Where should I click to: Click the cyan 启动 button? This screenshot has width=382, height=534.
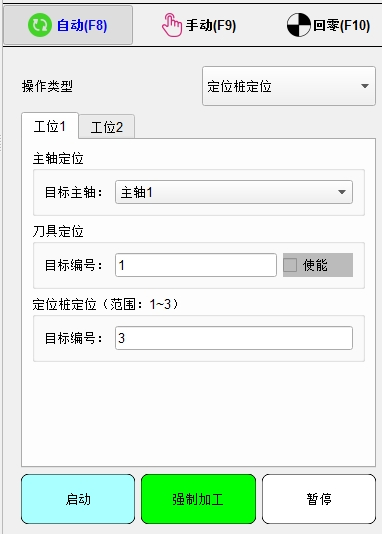78,499
